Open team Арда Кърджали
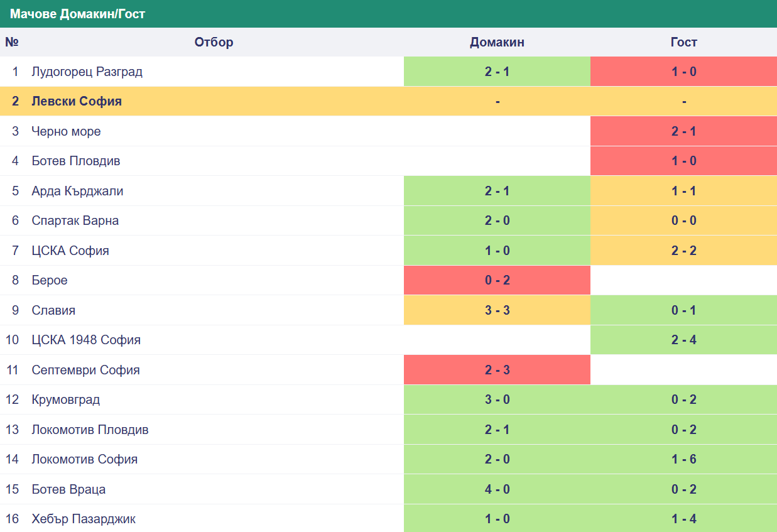777x532 pixels. pos(77,191)
